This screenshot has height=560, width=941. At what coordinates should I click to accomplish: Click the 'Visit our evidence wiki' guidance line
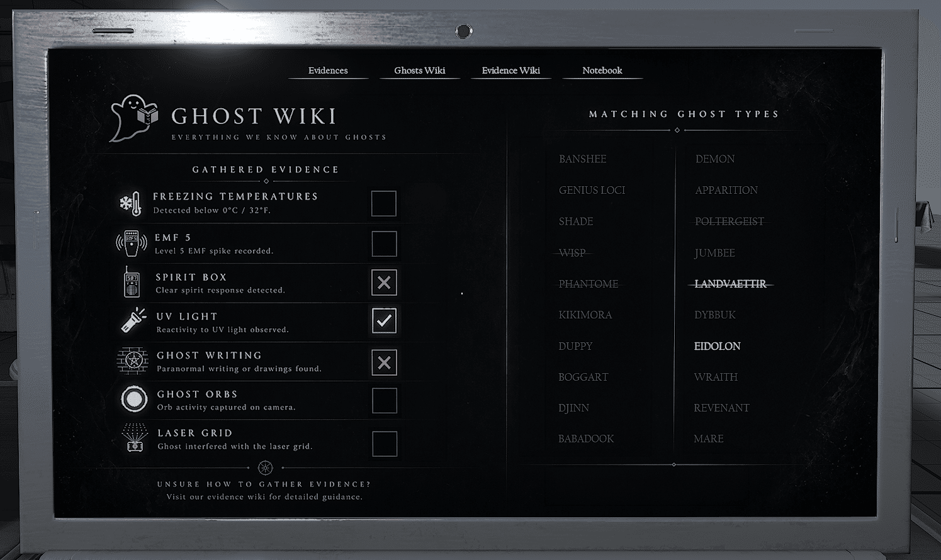pyautogui.click(x=264, y=497)
